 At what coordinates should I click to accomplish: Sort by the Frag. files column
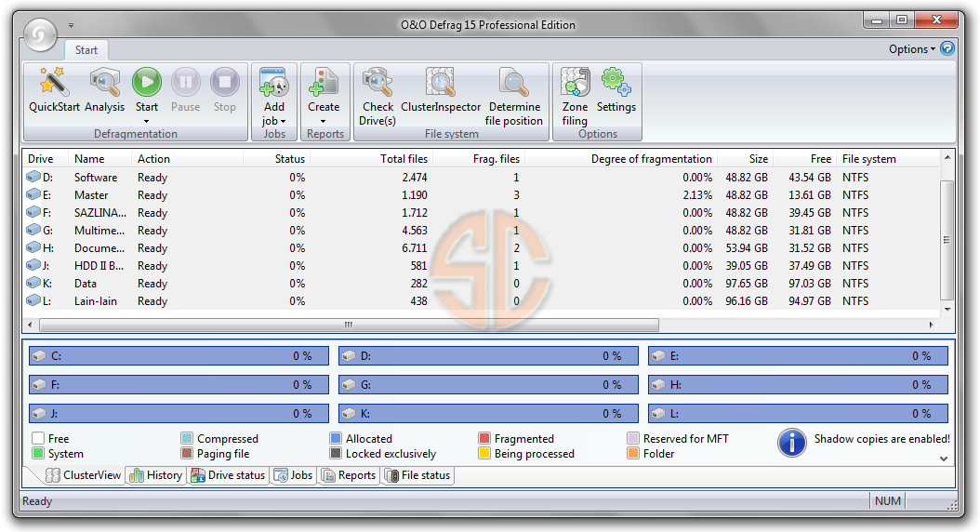[479, 159]
